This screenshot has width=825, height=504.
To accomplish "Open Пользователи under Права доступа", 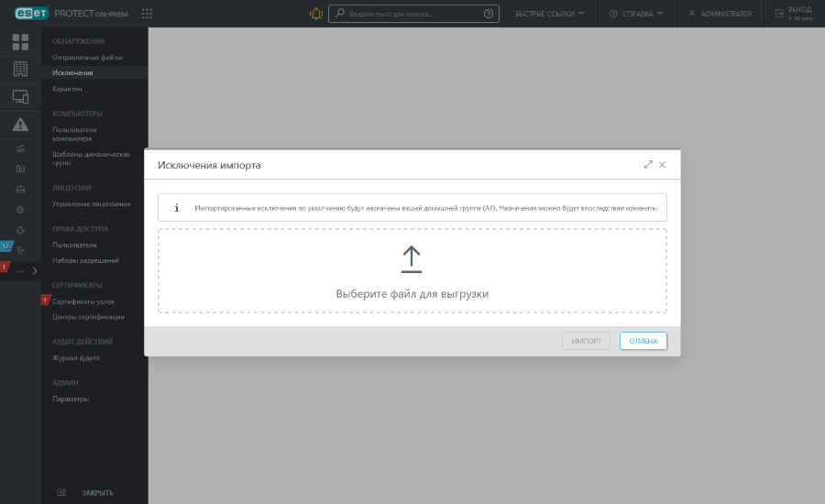I will tap(74, 245).
